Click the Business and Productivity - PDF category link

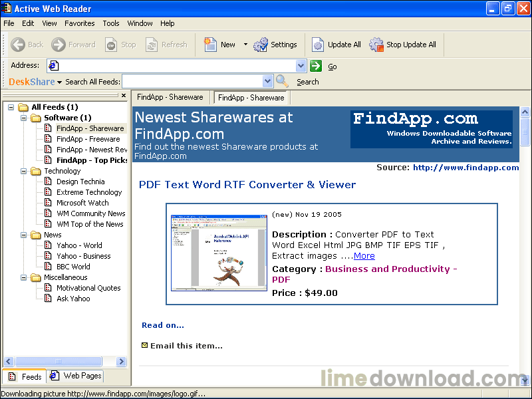click(x=364, y=274)
